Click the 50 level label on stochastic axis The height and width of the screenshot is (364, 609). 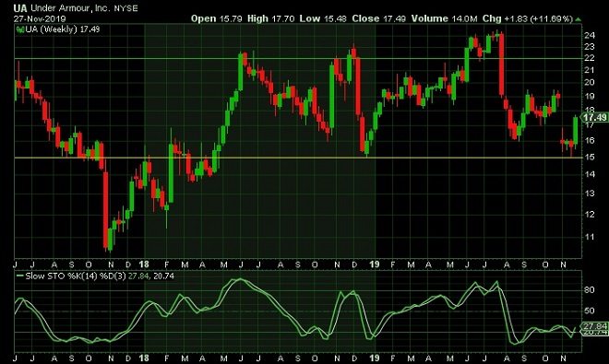[590, 311]
